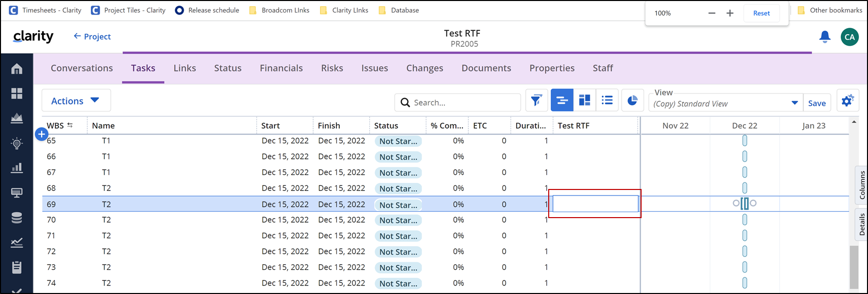Go back using the Project link
This screenshot has height=294, width=868.
tap(92, 36)
